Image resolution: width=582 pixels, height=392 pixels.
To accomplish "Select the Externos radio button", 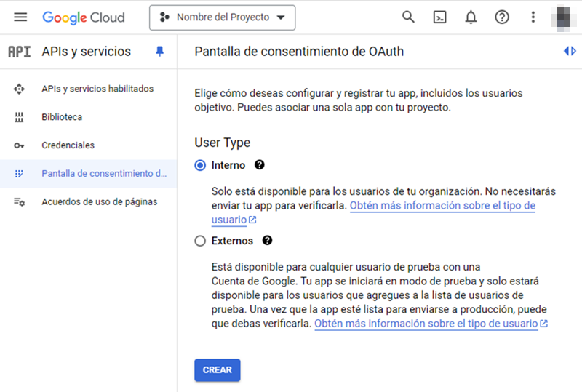I will (x=200, y=241).
